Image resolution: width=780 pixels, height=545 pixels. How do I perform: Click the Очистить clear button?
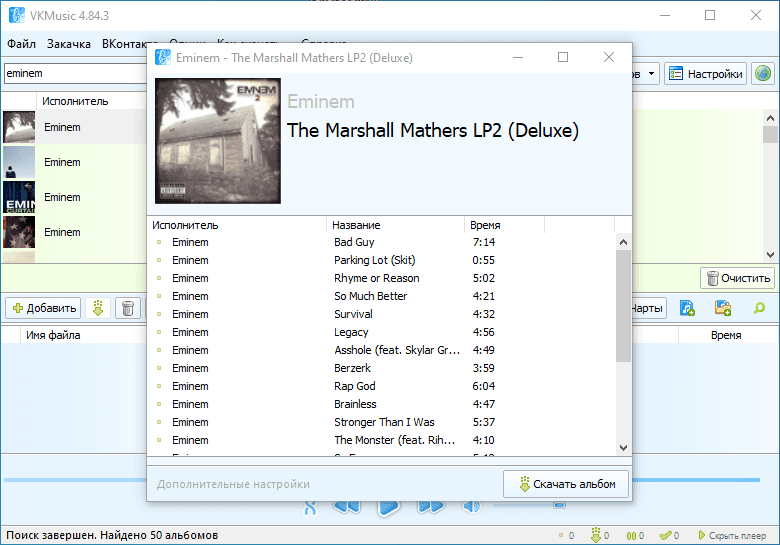(738, 278)
